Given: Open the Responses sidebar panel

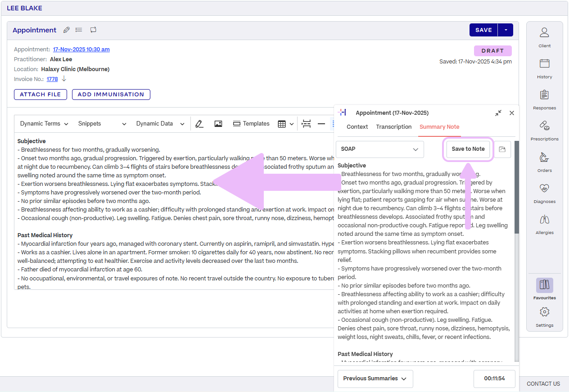Looking at the screenshot, I should pos(544,99).
